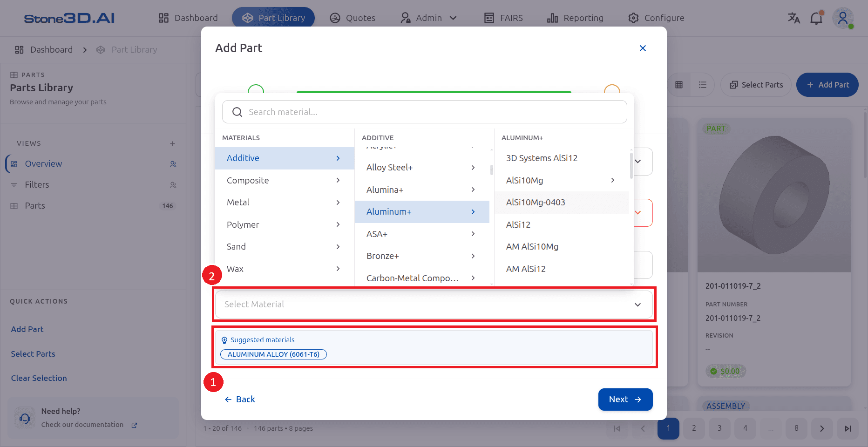Click Clear Selection quick action

pyautogui.click(x=39, y=378)
